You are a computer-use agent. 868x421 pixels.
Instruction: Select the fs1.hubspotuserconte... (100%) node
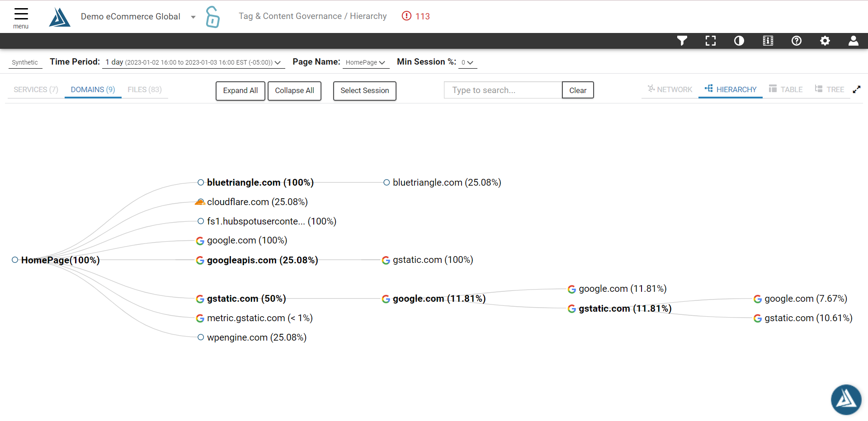tap(267, 221)
